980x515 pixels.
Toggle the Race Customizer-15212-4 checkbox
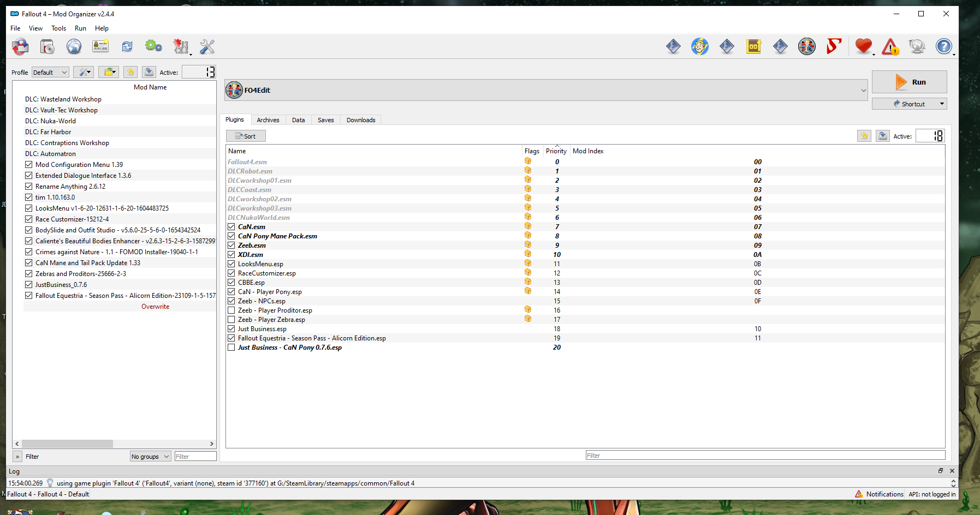pos(28,219)
